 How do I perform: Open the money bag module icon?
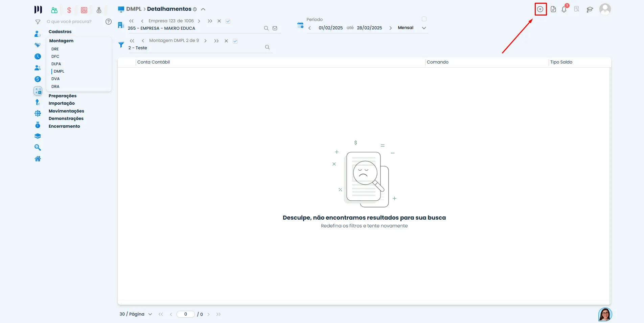click(x=99, y=10)
